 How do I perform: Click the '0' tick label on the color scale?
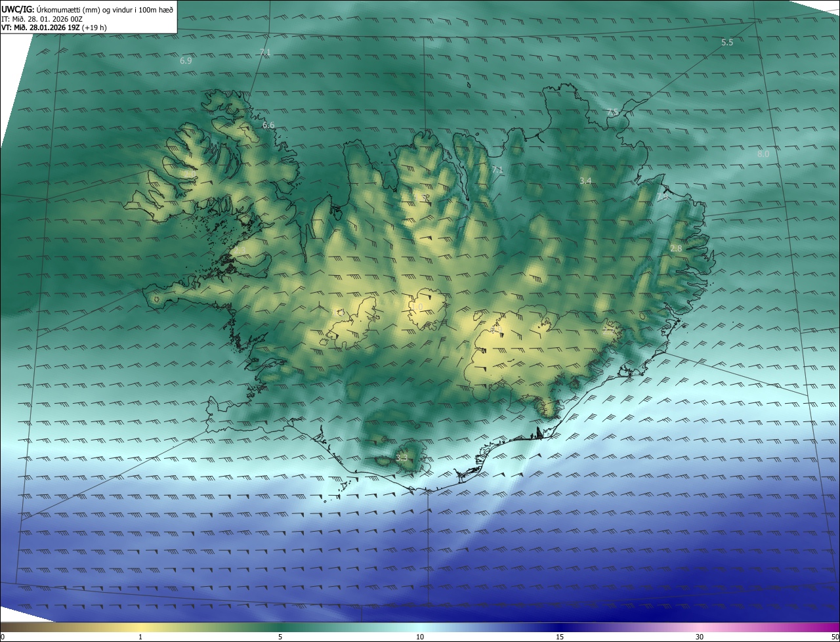coord(3,637)
